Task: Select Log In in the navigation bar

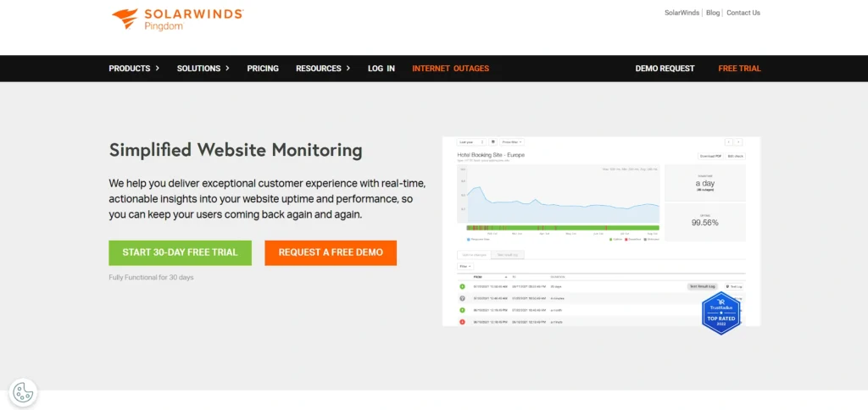Action: click(x=381, y=69)
